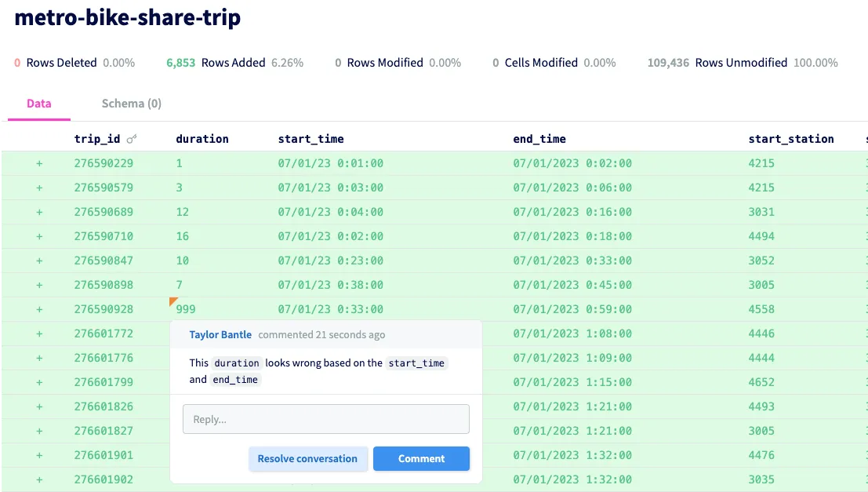Click the blue Comment button
The image size is (868, 492).
click(x=421, y=459)
